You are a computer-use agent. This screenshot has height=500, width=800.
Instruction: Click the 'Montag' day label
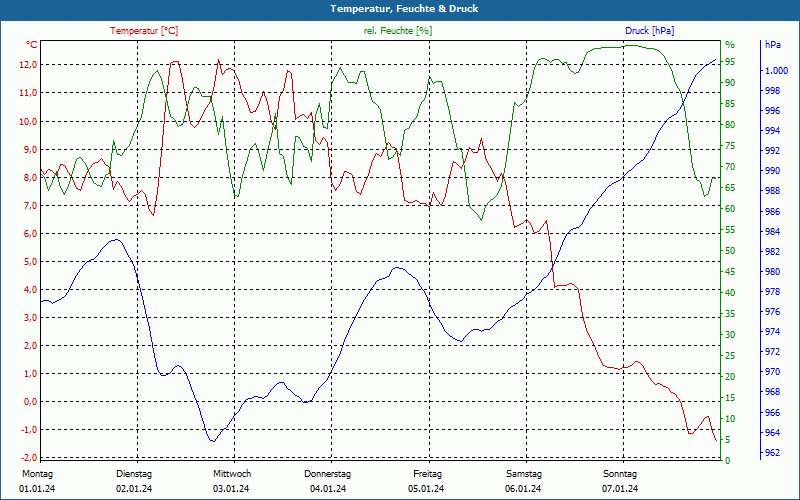coord(37,474)
